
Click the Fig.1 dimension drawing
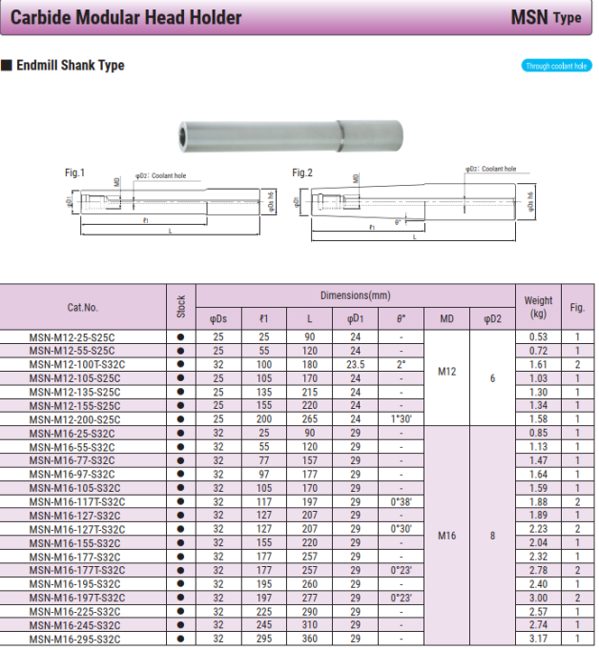click(x=171, y=202)
